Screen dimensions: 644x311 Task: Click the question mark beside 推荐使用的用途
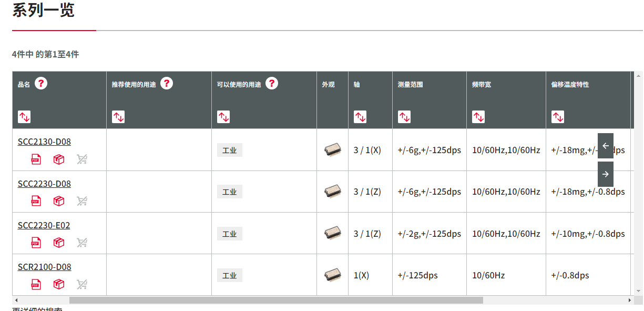click(x=167, y=83)
